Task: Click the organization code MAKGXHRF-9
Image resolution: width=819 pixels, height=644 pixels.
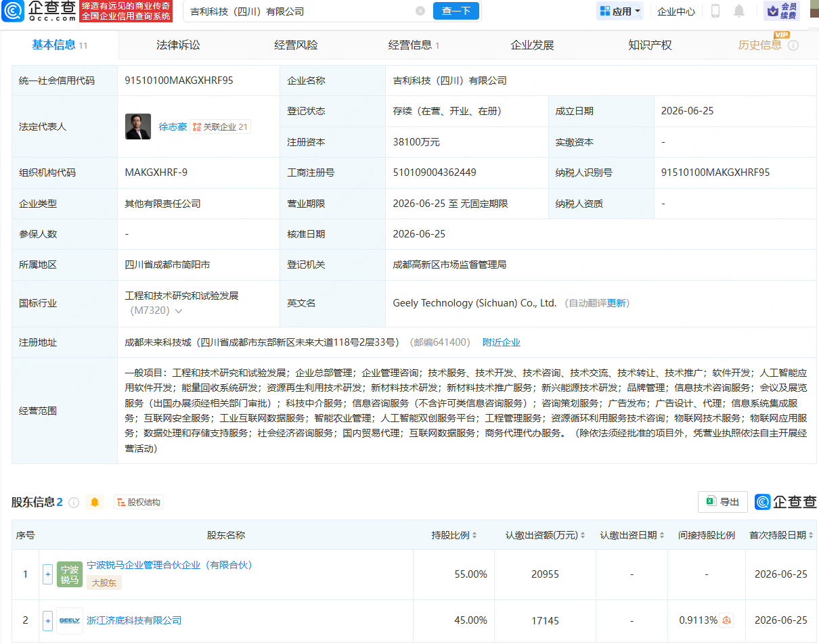Action: click(x=156, y=172)
